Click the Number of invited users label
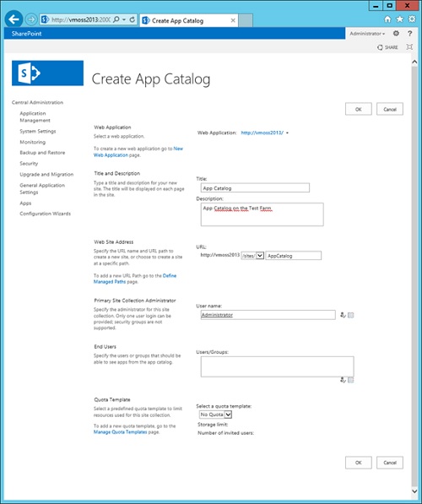This screenshot has width=422, height=504. (225, 433)
